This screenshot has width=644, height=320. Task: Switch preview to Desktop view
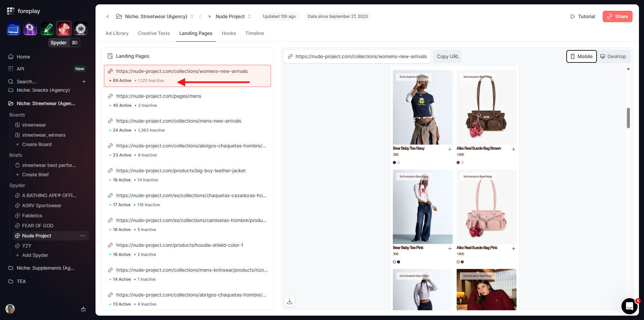click(613, 56)
